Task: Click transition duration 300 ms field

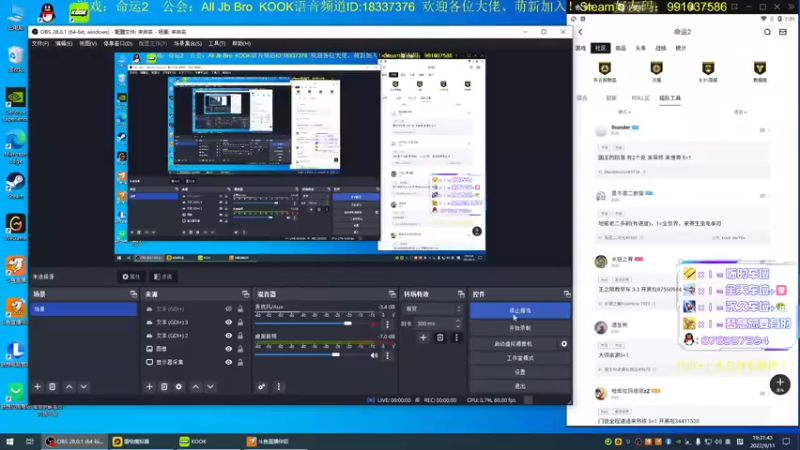Action: click(x=434, y=323)
